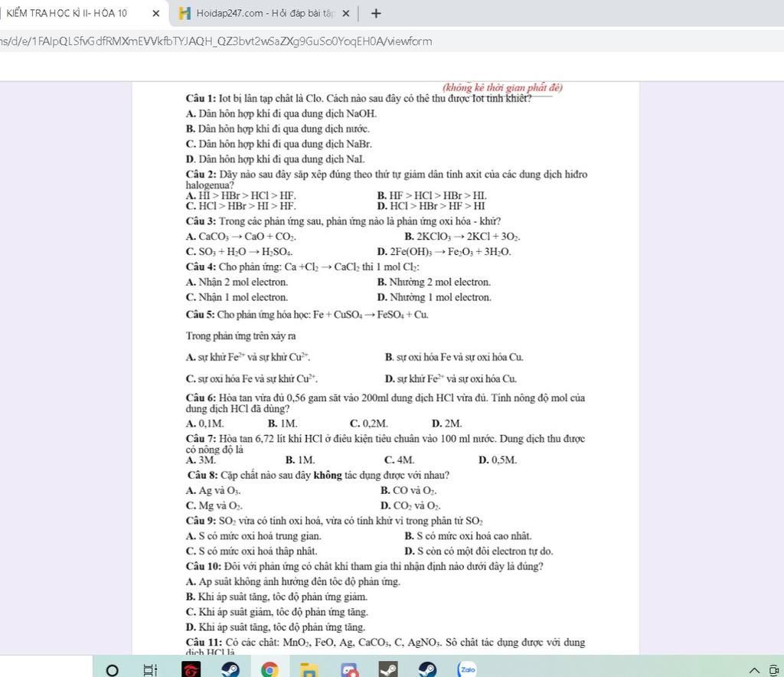Launch Zalo from the taskbar
Image resolution: width=784 pixels, height=677 pixels.
pos(467,669)
